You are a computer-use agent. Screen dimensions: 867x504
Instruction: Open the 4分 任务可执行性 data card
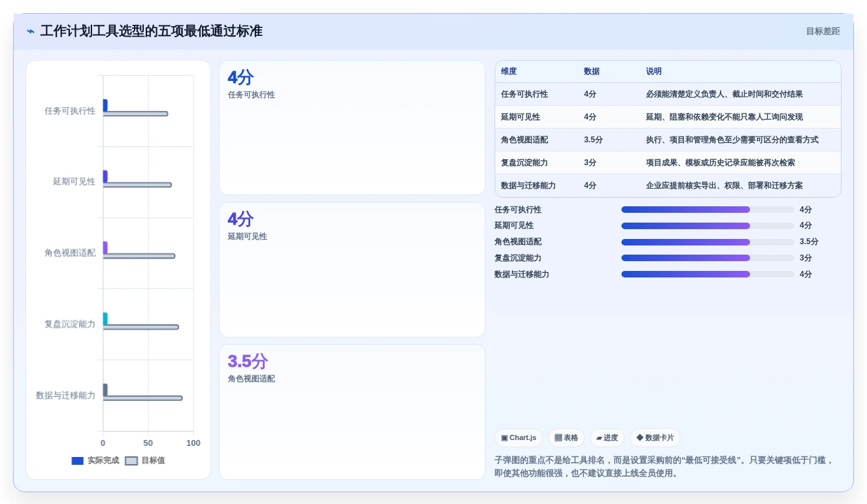pyautogui.click(x=352, y=128)
